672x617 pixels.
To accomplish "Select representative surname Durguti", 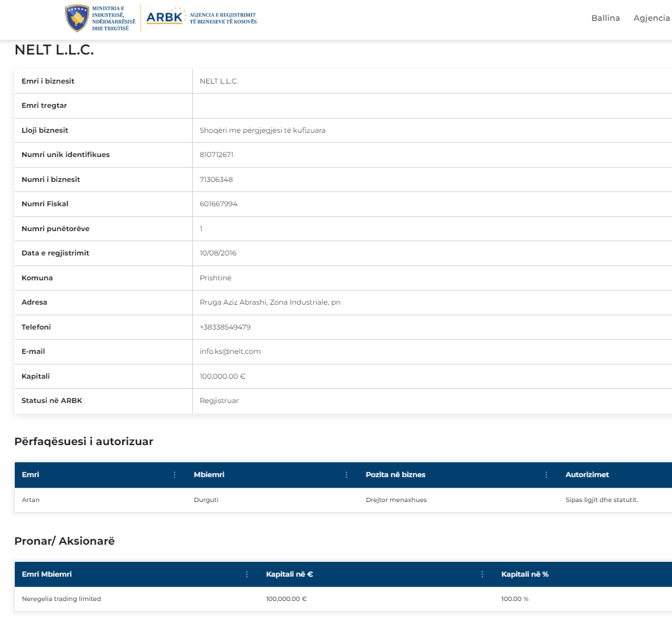I will pyautogui.click(x=206, y=500).
